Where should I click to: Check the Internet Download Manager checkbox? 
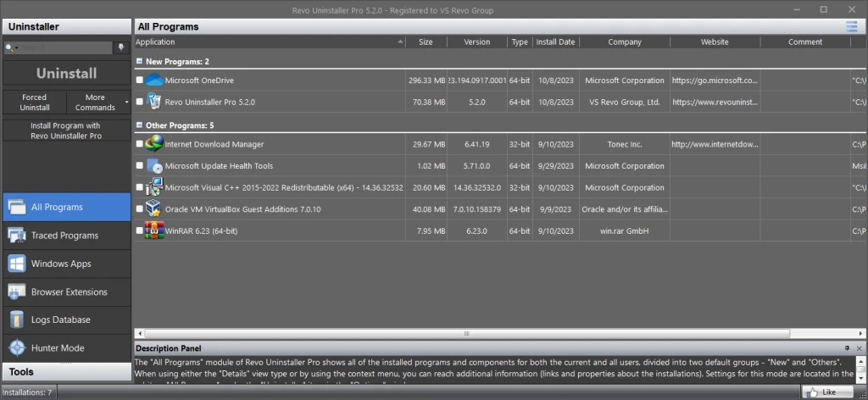pyautogui.click(x=140, y=144)
